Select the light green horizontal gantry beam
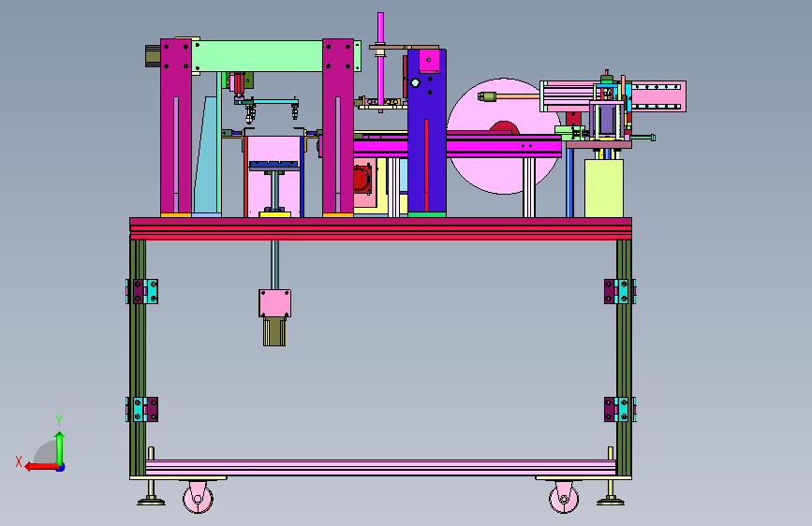 [258, 56]
